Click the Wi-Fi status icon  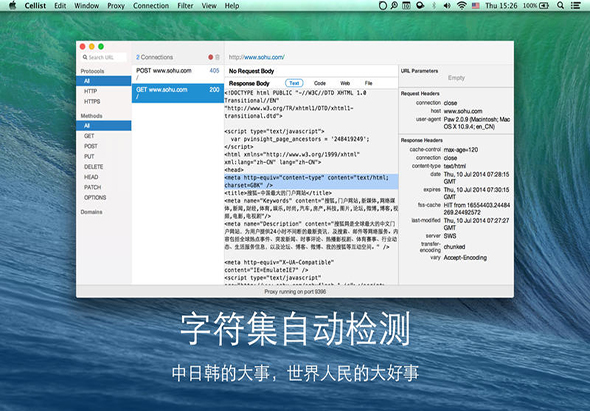[461, 5]
